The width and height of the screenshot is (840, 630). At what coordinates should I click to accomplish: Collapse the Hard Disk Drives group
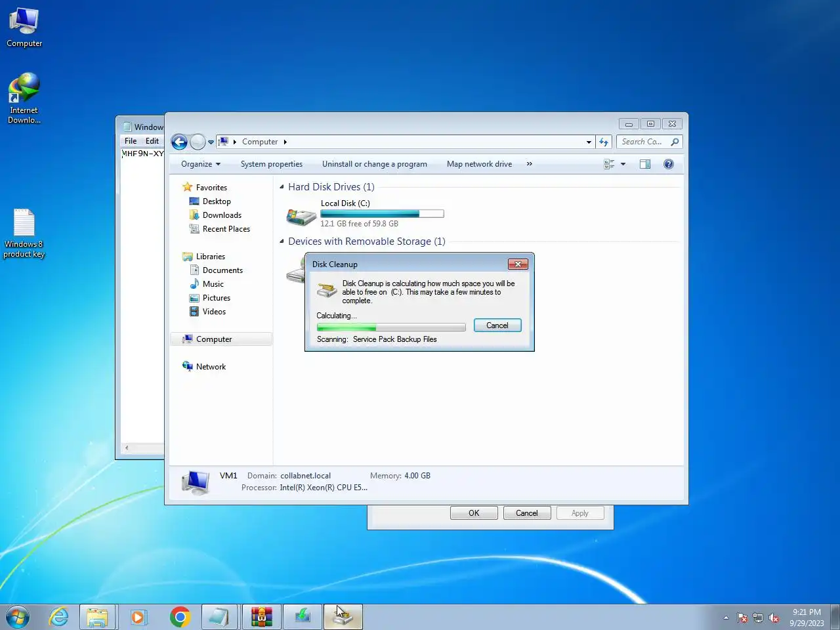[x=282, y=187]
